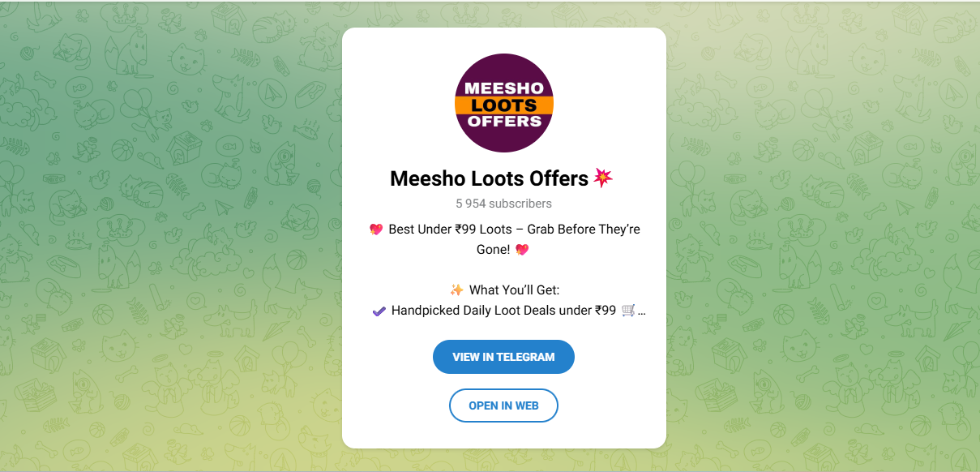Click the collision emoji beside the channel title
This screenshot has width=980, height=472.
click(x=603, y=178)
